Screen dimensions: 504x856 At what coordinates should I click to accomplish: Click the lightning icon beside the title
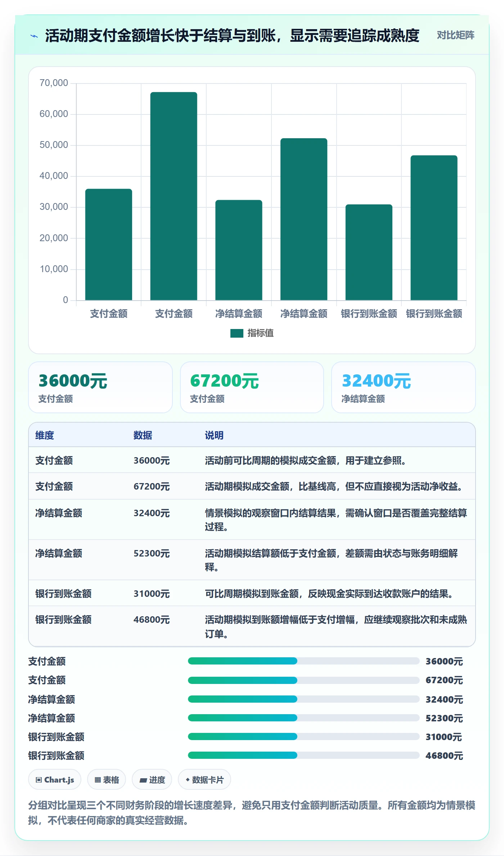coord(34,36)
